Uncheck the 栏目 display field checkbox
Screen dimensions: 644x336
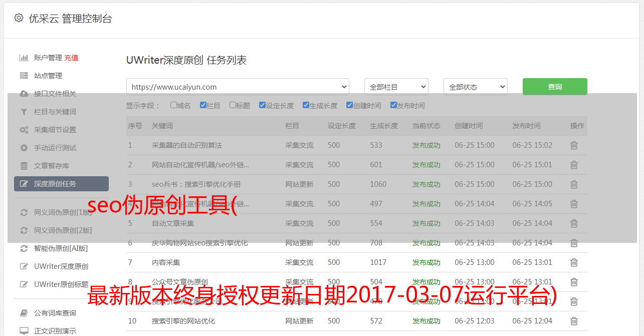(x=203, y=105)
